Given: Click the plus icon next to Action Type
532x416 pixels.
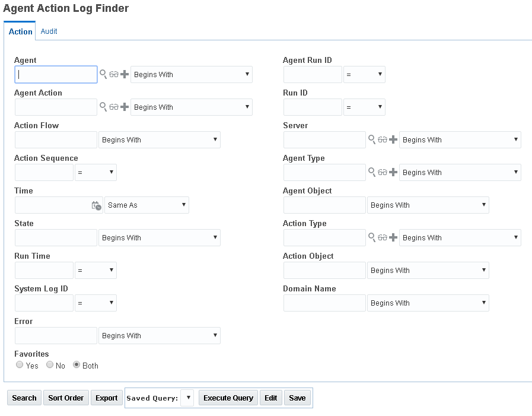Looking at the screenshot, I should 393,237.
